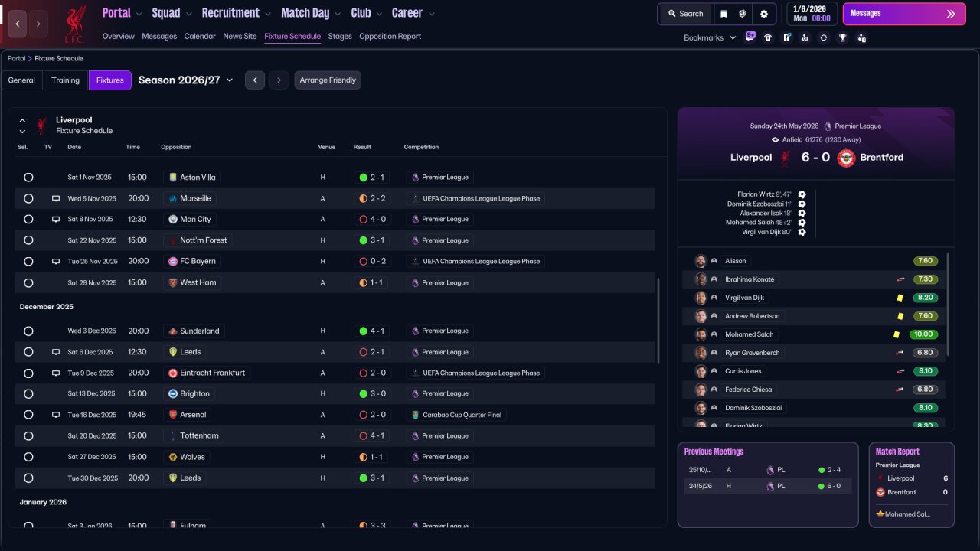This screenshot has height=551, width=980.
Task: Open the Man City opposition link
Action: tap(190, 220)
